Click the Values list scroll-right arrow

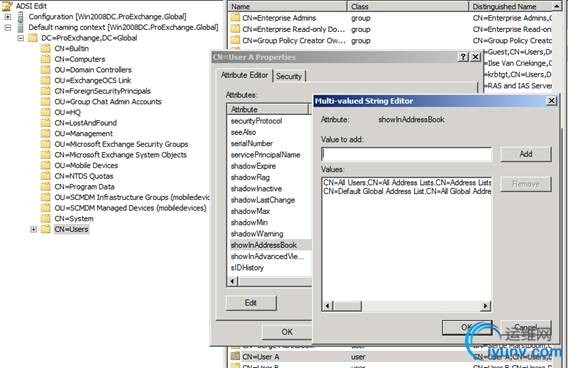pos(485,306)
